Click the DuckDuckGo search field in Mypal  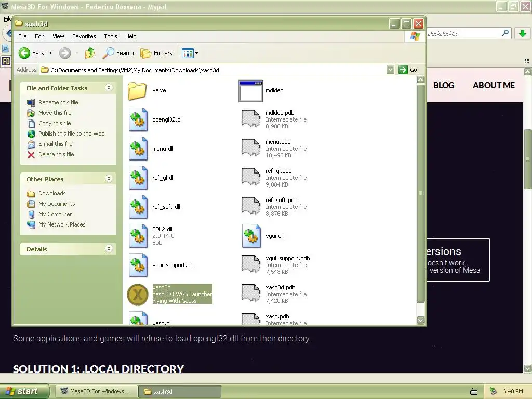tap(463, 34)
